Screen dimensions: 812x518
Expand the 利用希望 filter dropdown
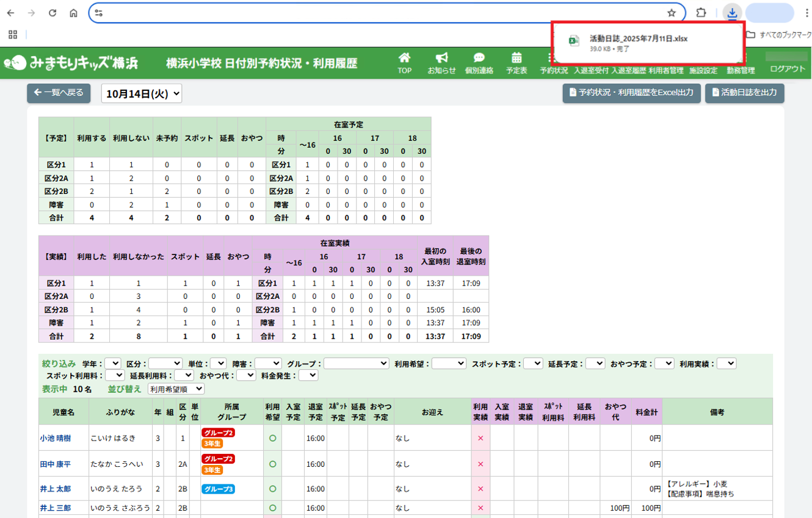[x=449, y=364]
